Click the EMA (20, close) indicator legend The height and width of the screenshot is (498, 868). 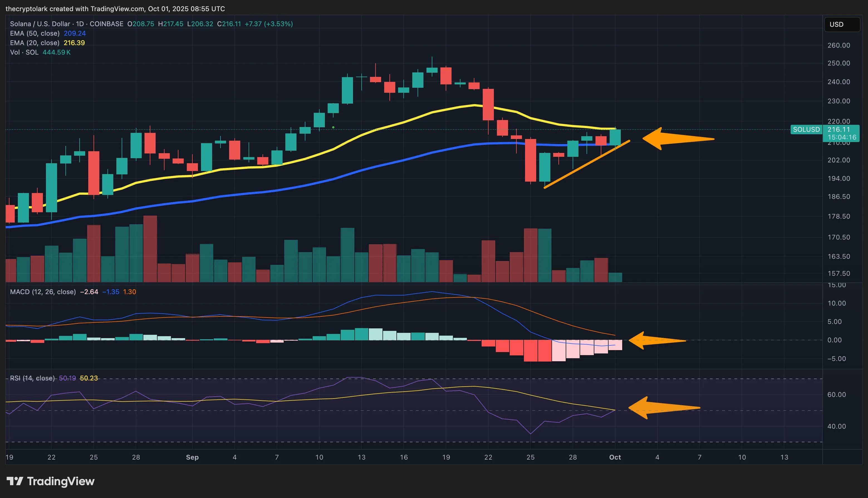coord(35,43)
